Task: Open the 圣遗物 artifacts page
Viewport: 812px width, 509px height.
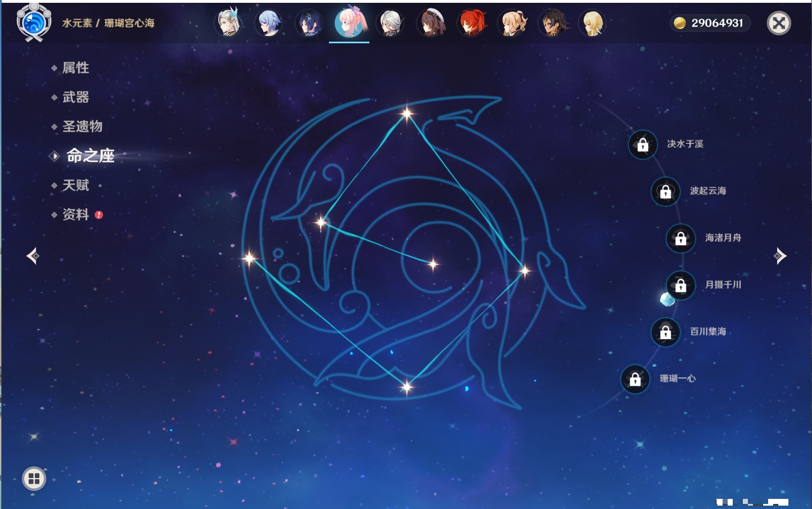Action: [82, 127]
